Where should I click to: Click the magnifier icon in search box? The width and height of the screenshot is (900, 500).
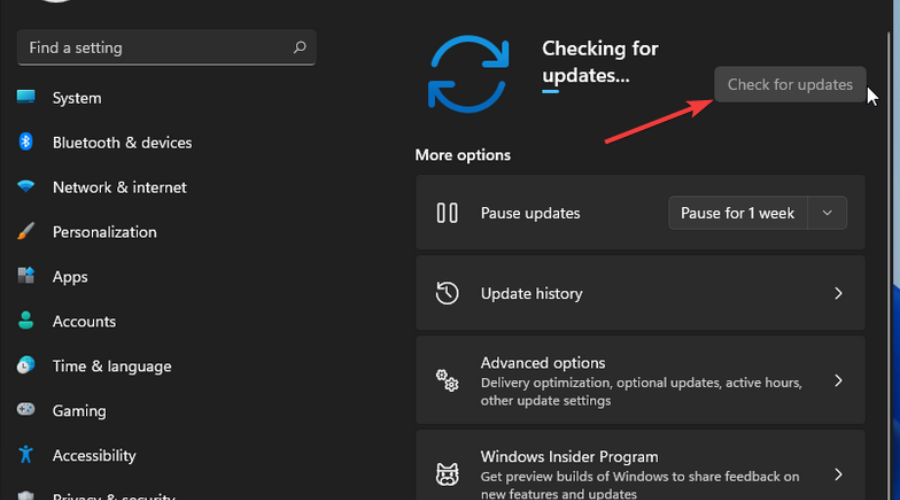(x=300, y=47)
